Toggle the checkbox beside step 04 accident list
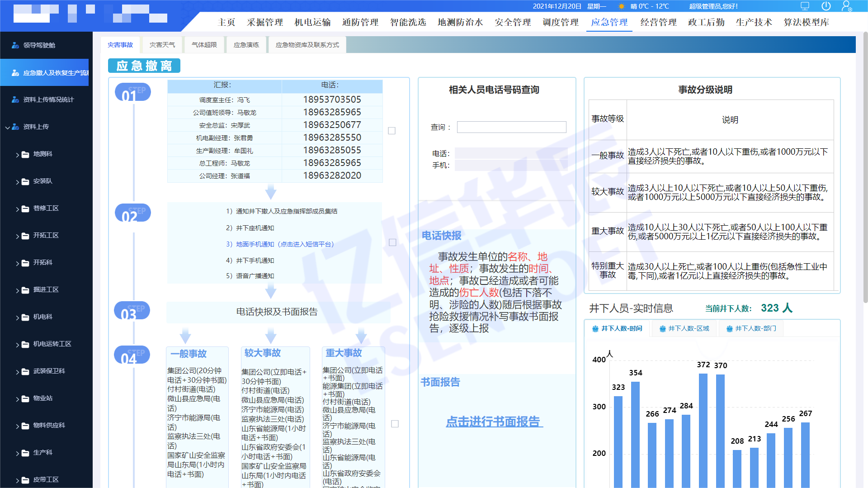 point(395,424)
